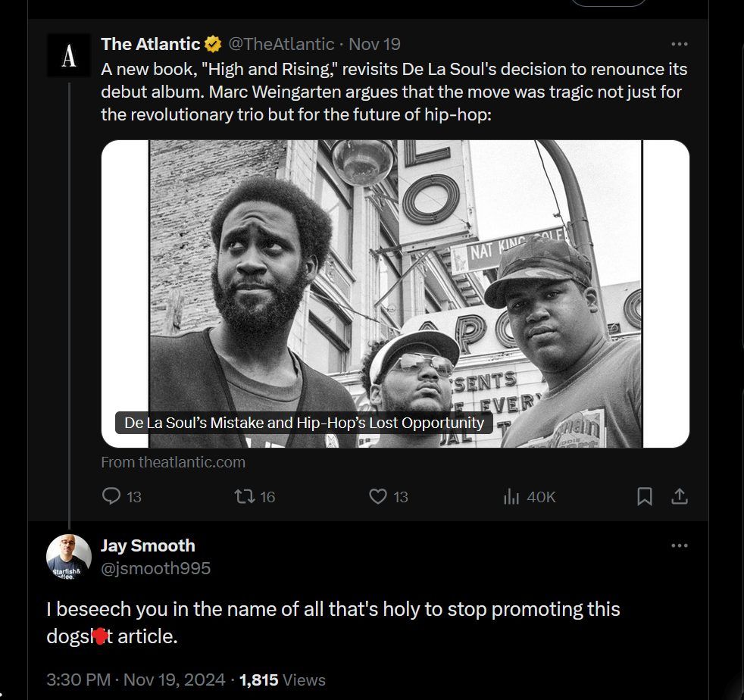Open the more options menu on Jay Smooth's reply
The height and width of the screenshot is (700, 744).
pos(680,545)
